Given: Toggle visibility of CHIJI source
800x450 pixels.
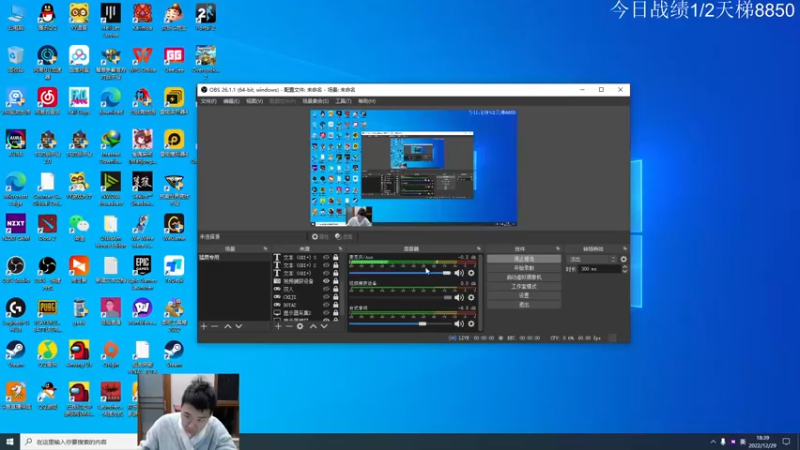Looking at the screenshot, I should point(326,297).
